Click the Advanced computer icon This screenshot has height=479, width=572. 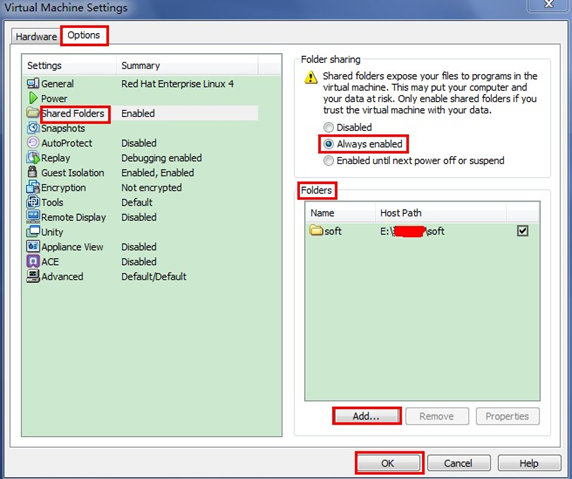click(x=33, y=276)
